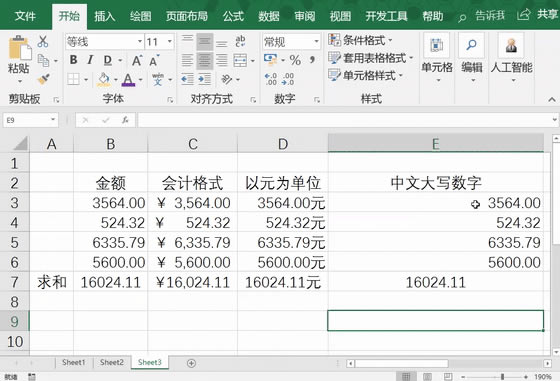
Task: Expand merge cells dropdown arrow
Action: [x=252, y=61]
